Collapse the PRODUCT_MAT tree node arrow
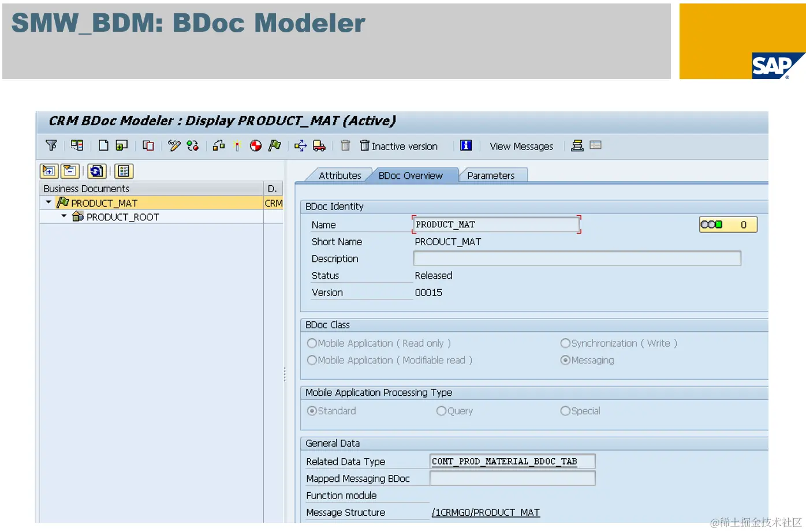 pyautogui.click(x=48, y=203)
